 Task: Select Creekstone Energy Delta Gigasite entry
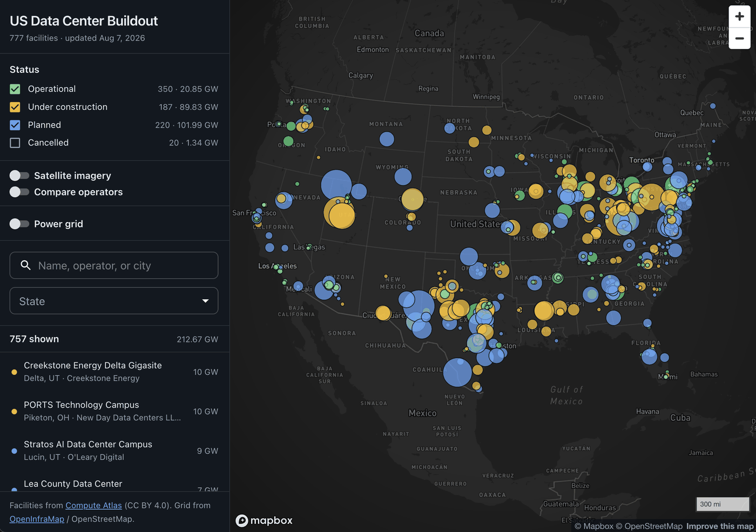114,372
